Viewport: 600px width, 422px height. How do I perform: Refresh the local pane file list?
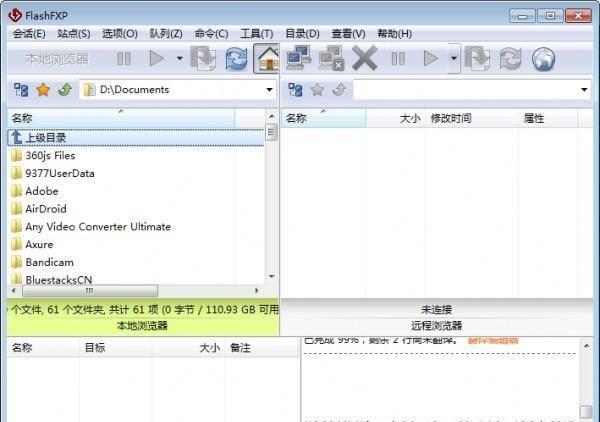tap(236, 59)
